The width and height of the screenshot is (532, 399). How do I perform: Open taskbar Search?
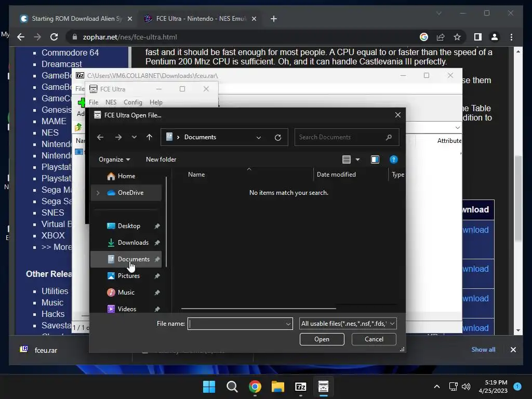coord(232,387)
